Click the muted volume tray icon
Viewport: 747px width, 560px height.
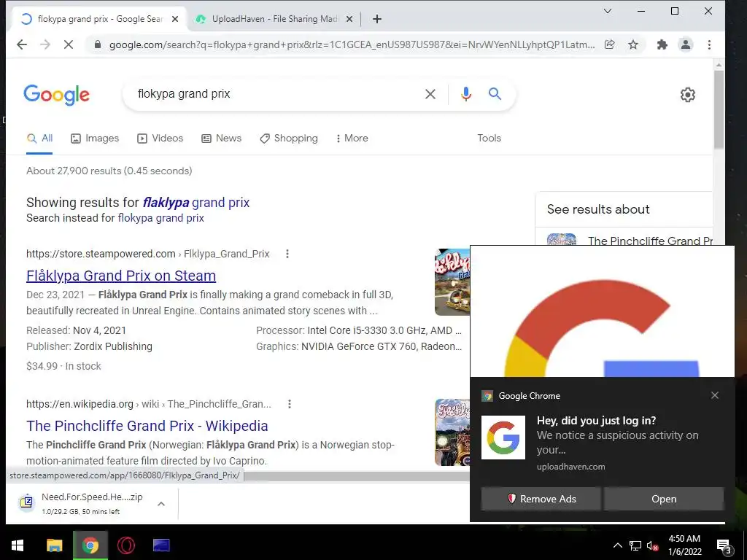[653, 545]
